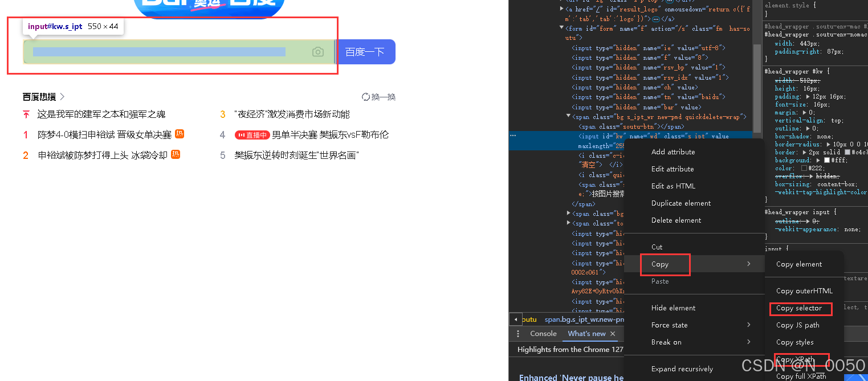This screenshot has height=381, width=868.
Task: Click the ellipsis badge in result_logo anchor
Action: [x=655, y=19]
